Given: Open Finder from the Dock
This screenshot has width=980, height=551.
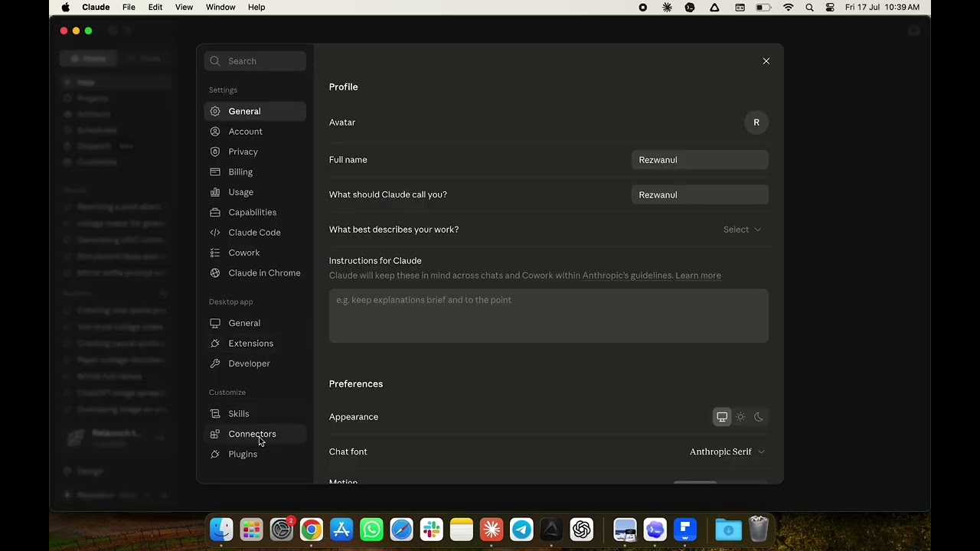Looking at the screenshot, I should 221,529.
